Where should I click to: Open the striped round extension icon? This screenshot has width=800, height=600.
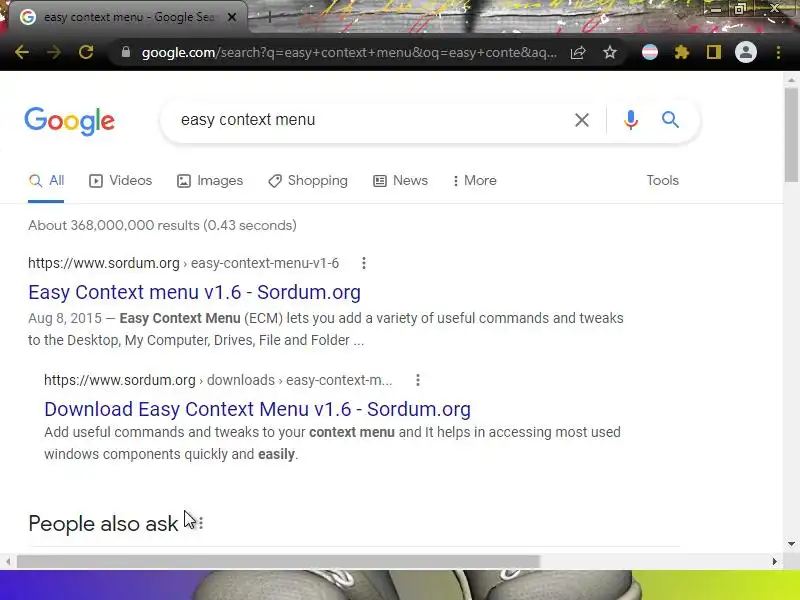pyautogui.click(x=649, y=52)
